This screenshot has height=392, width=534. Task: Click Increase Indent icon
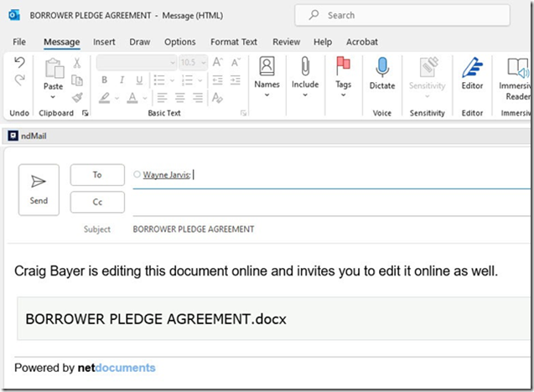[x=235, y=80]
